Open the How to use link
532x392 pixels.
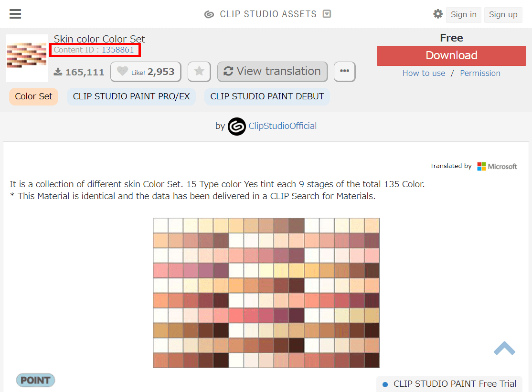point(424,73)
